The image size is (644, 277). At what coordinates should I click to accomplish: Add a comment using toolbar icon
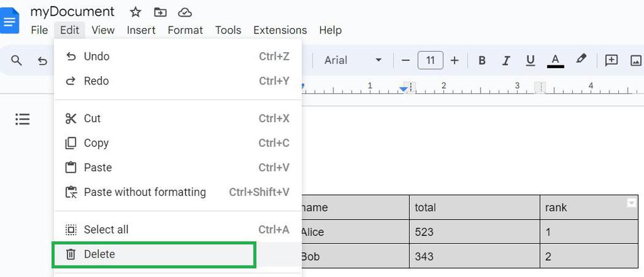click(611, 60)
